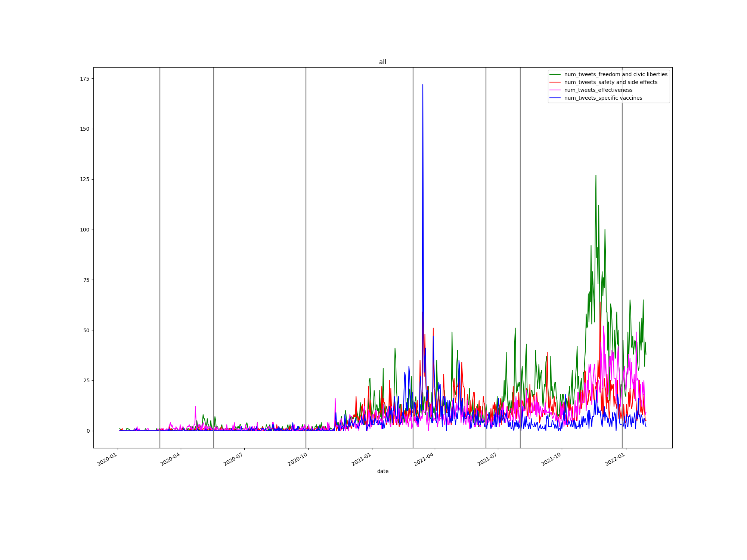Click the red legend line swatch
Image resolution: width=747 pixels, height=560 pixels.
(x=555, y=83)
